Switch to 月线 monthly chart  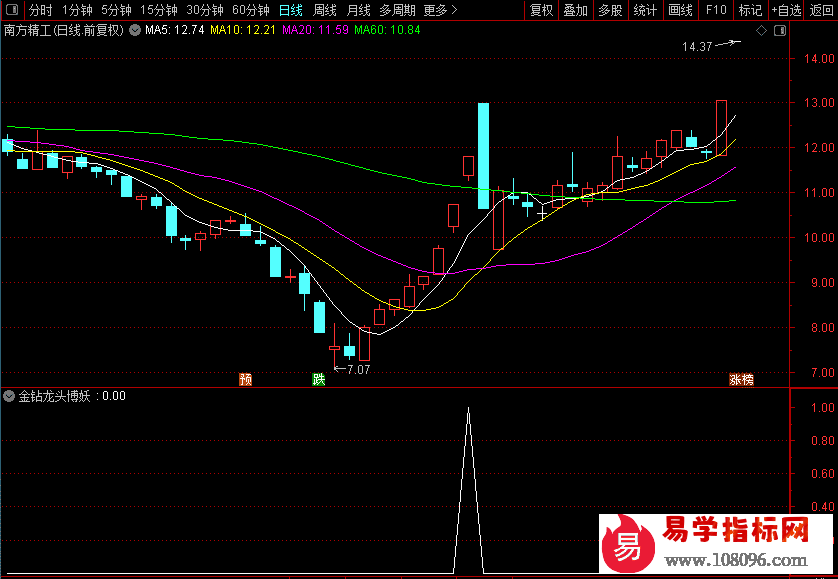(358, 10)
